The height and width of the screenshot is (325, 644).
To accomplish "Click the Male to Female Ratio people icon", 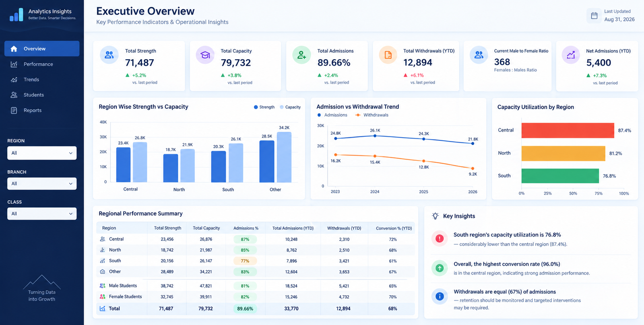I will click(479, 55).
